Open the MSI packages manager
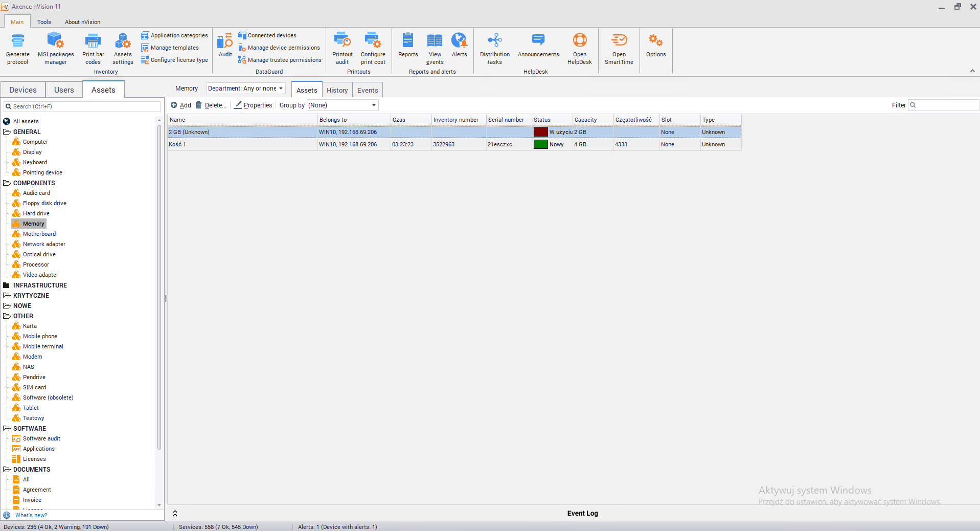 (55, 41)
